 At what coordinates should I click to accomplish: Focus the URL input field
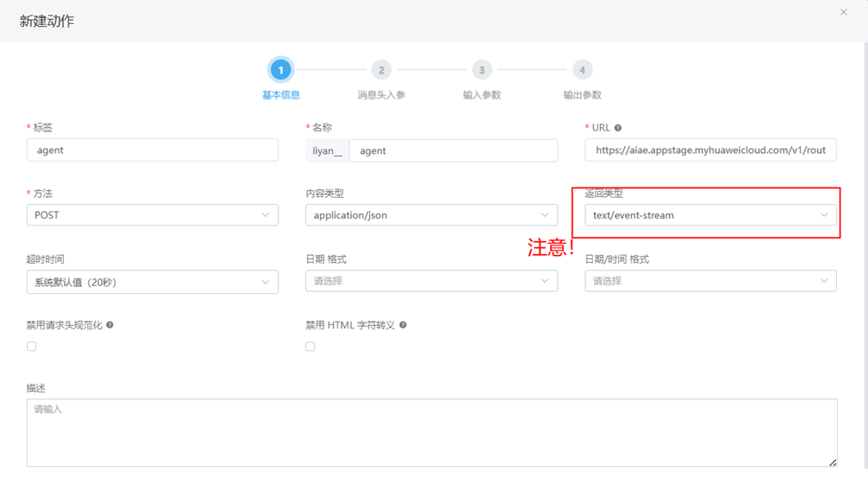pos(710,150)
